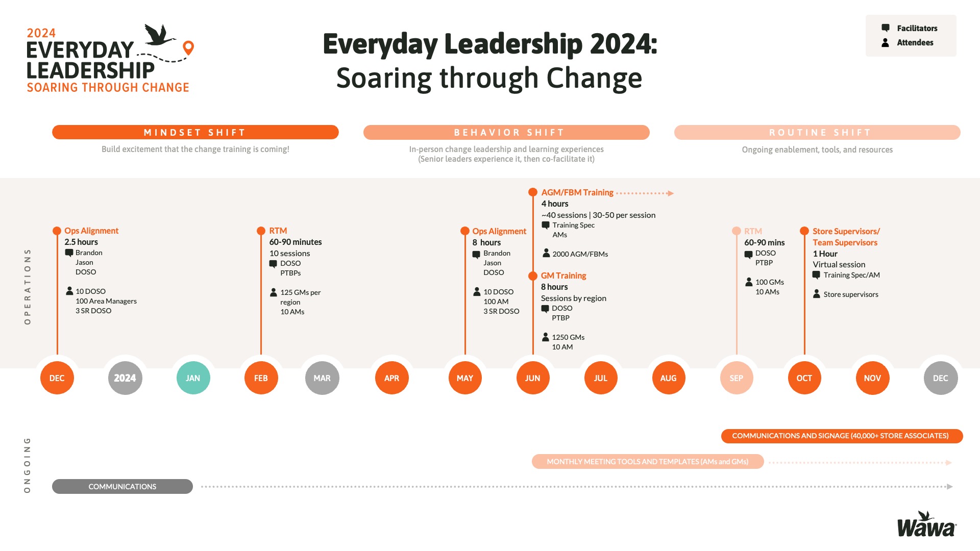Click the person icon next to Store supervisors

817,294
